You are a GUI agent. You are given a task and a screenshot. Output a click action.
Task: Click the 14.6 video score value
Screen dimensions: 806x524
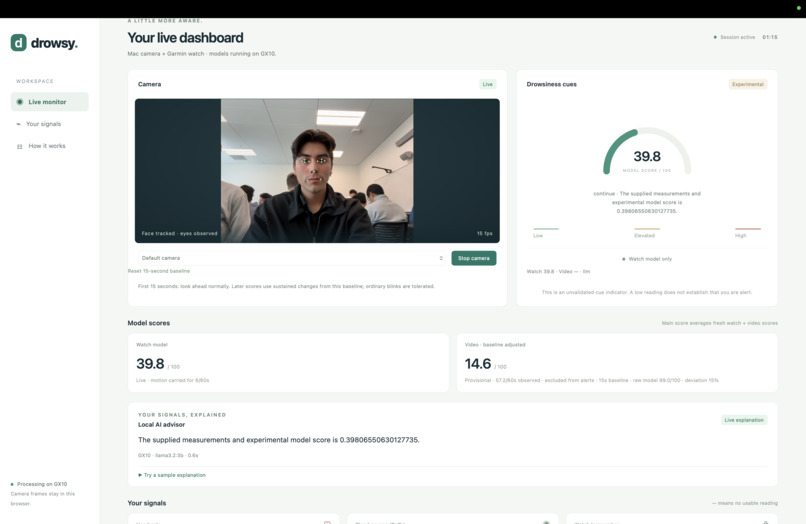[478, 364]
